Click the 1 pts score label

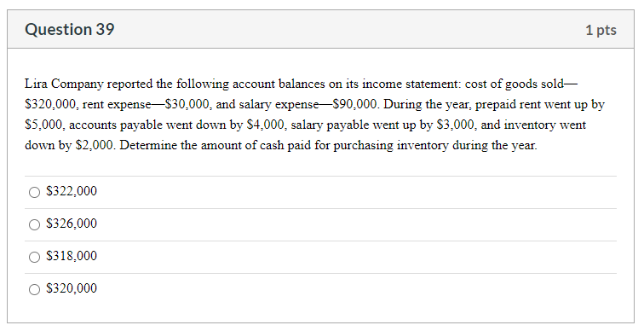[x=601, y=30]
